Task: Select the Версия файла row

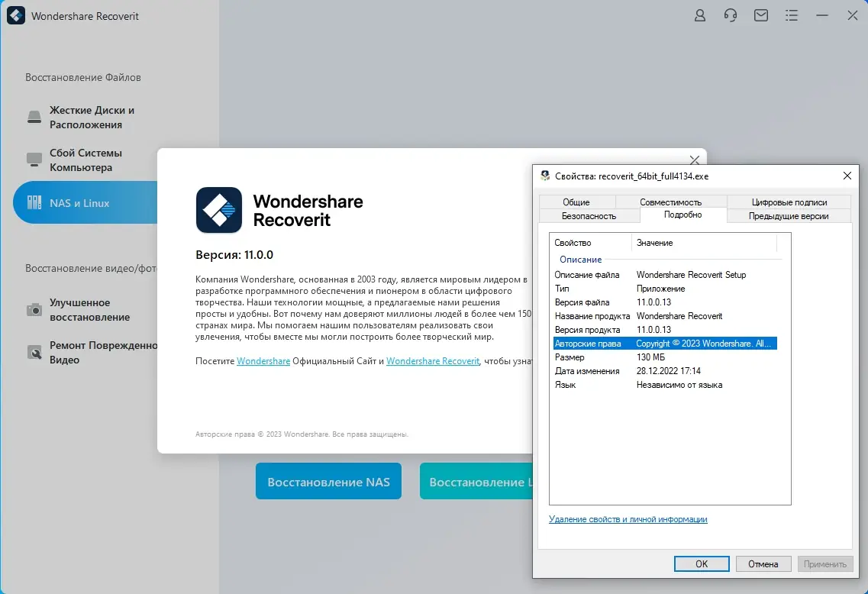Action: [x=665, y=302]
